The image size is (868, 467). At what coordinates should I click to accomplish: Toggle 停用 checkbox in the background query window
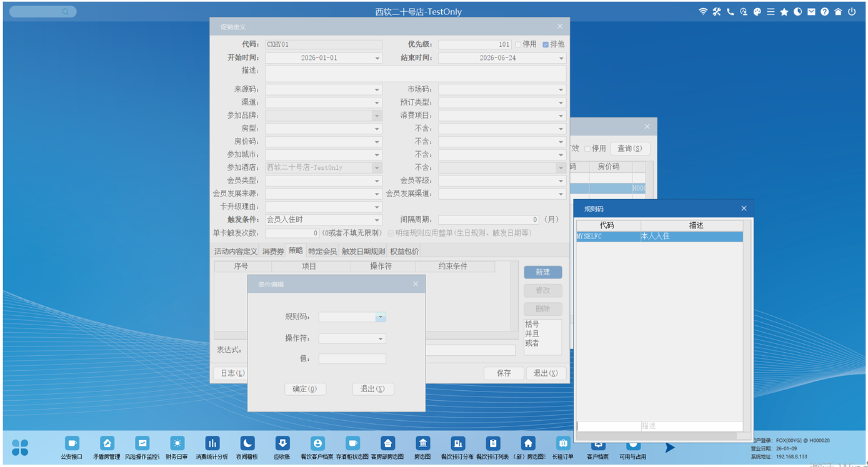click(587, 149)
